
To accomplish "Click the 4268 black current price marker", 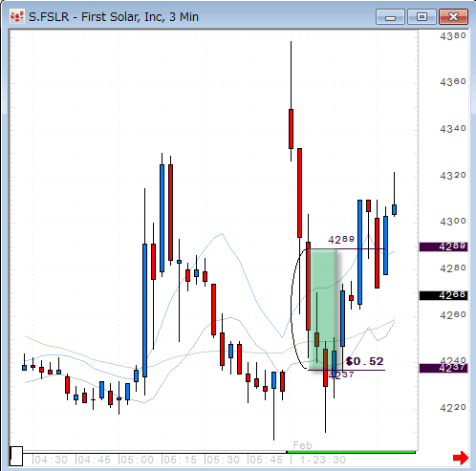I will 444,295.
